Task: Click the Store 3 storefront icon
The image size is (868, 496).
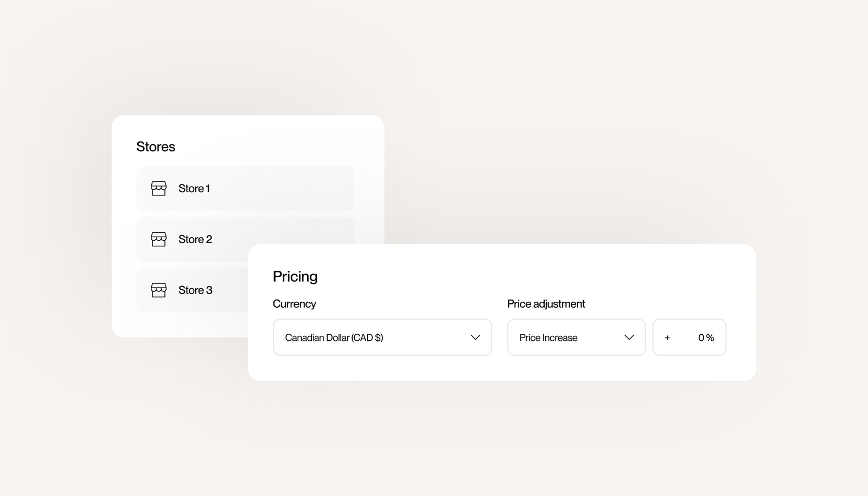Action: [x=158, y=290]
